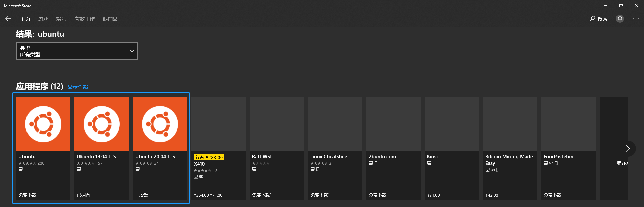Select the Ubuntu 18.04 LTS title
This screenshot has width=644, height=207.
[x=97, y=157]
